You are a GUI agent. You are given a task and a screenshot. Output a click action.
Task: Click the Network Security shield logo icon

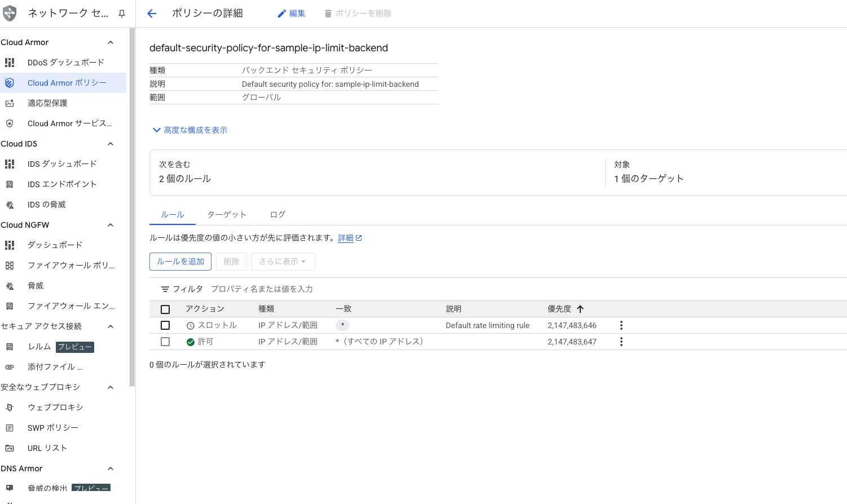pos(10,13)
